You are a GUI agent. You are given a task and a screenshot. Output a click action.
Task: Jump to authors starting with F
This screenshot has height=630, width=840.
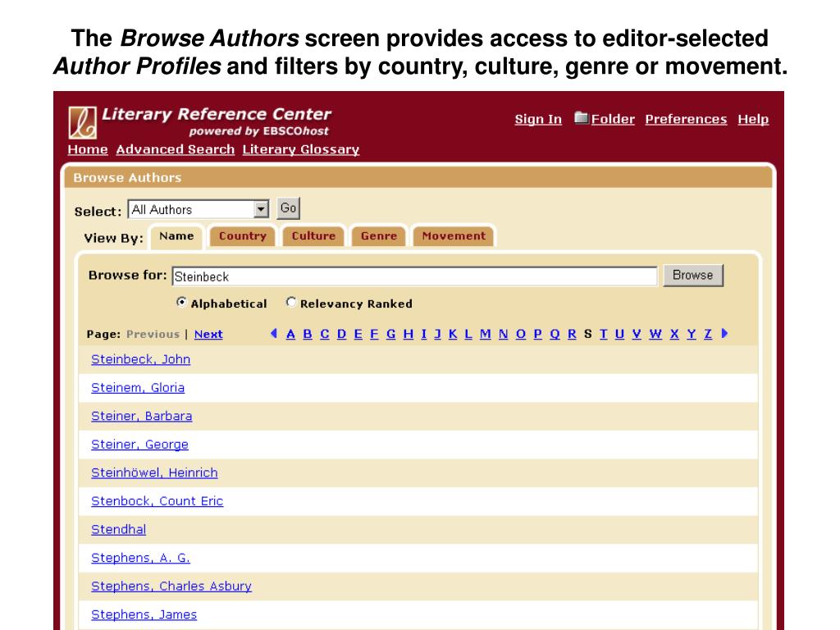click(x=374, y=334)
